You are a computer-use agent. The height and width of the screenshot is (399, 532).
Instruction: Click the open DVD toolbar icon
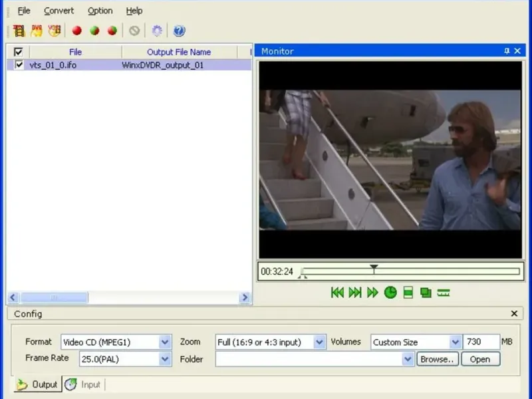pos(37,31)
